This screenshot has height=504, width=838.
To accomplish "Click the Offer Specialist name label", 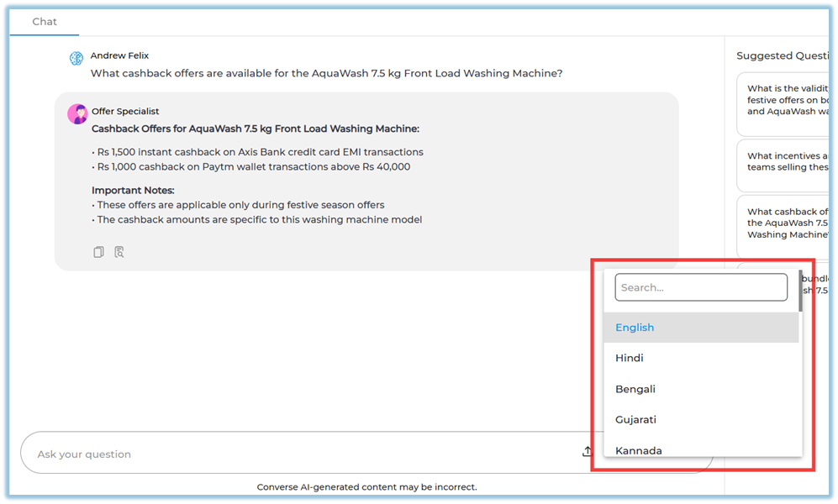I will 125,111.
